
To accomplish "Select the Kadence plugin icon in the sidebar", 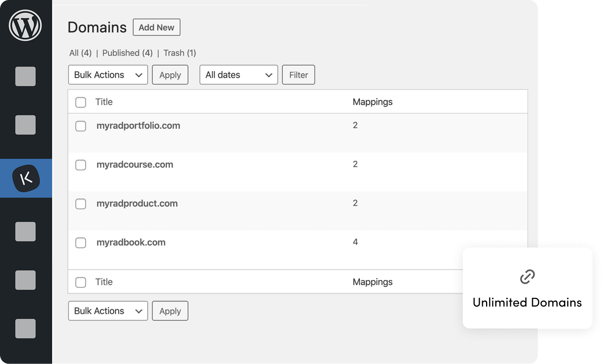I will 25,178.
